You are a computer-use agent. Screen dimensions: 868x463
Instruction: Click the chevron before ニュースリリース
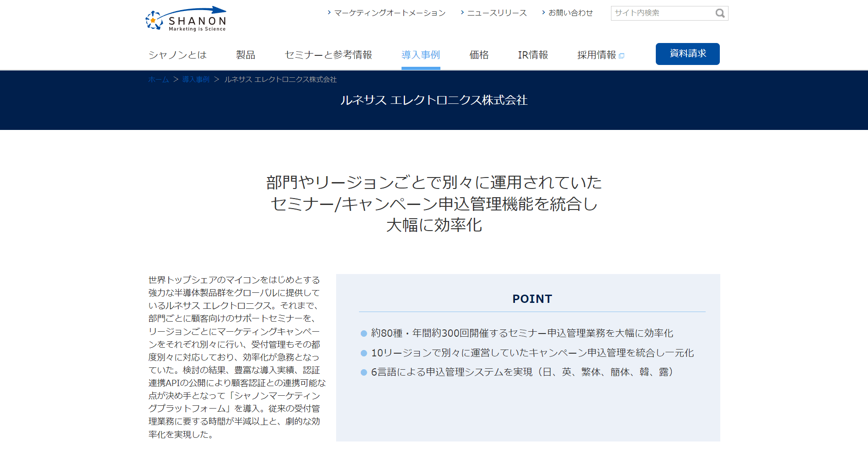[x=462, y=12]
